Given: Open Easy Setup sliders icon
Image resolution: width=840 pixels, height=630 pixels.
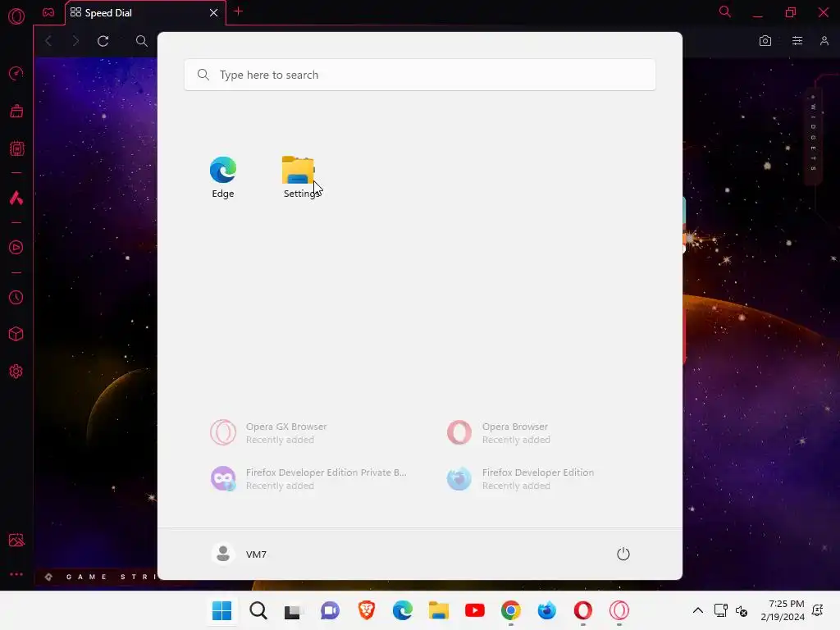Looking at the screenshot, I should pos(797,41).
